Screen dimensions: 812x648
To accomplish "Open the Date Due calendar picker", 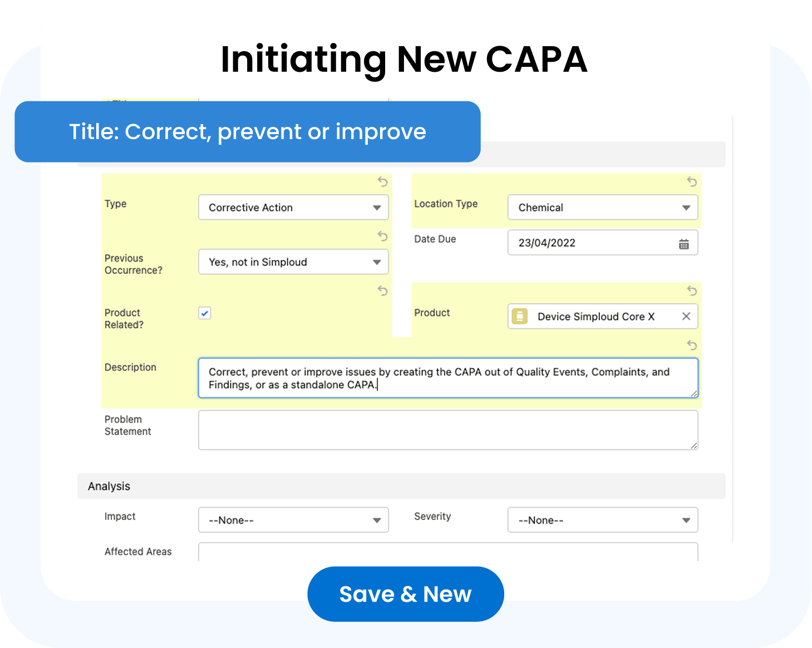I will tap(684, 244).
